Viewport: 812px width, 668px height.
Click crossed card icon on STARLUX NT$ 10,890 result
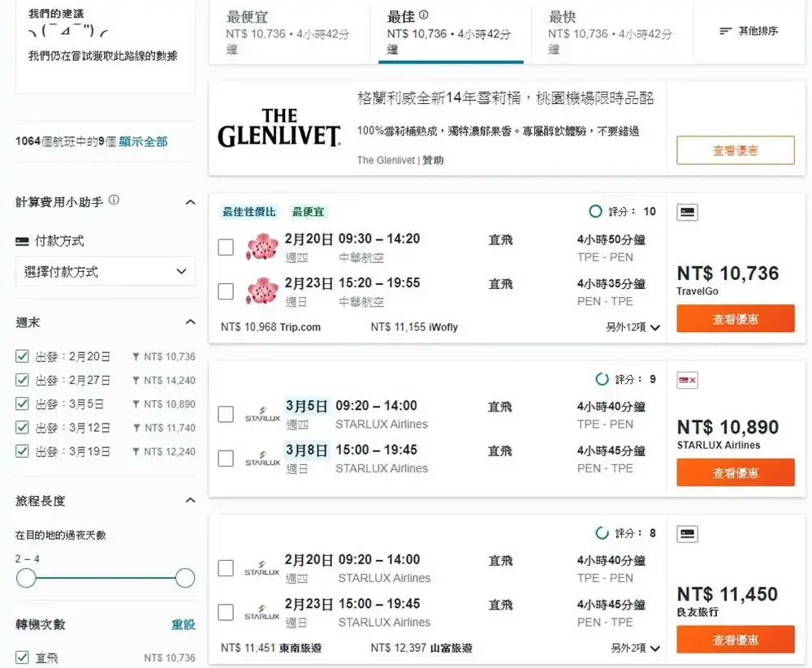click(687, 381)
